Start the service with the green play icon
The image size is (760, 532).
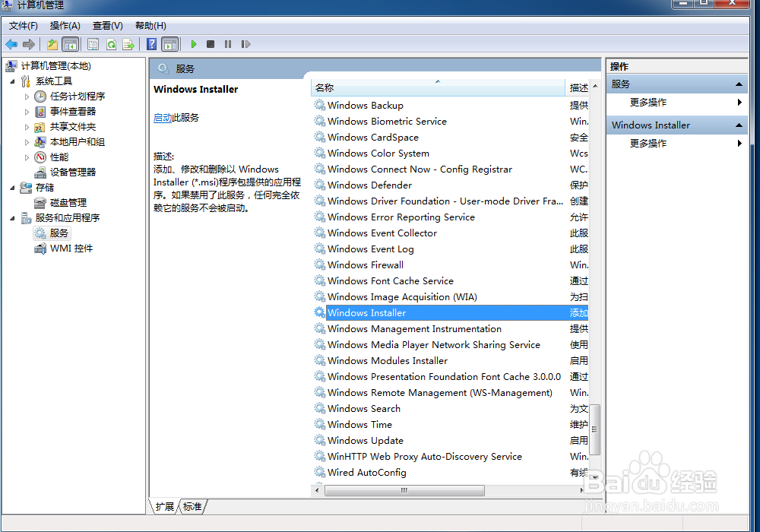tap(194, 45)
